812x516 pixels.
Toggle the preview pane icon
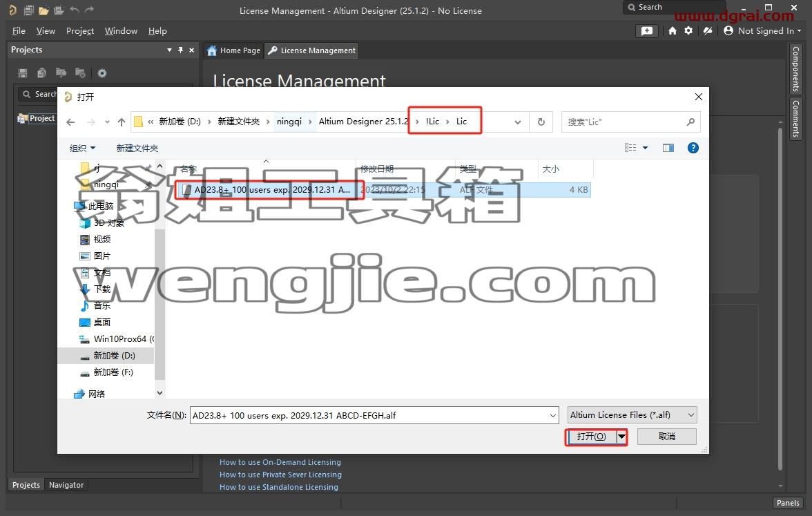click(x=668, y=148)
